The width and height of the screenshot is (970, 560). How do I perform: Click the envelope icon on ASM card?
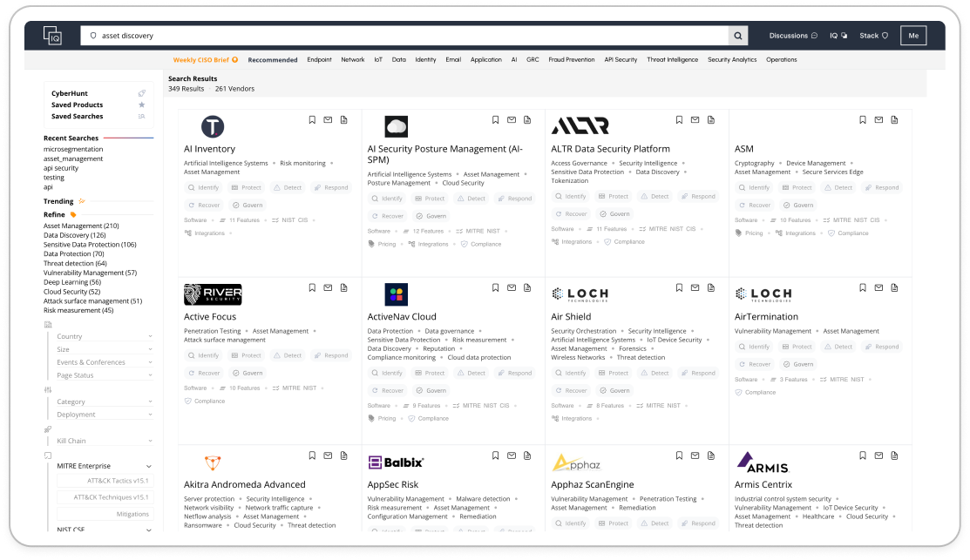pyautogui.click(x=878, y=120)
